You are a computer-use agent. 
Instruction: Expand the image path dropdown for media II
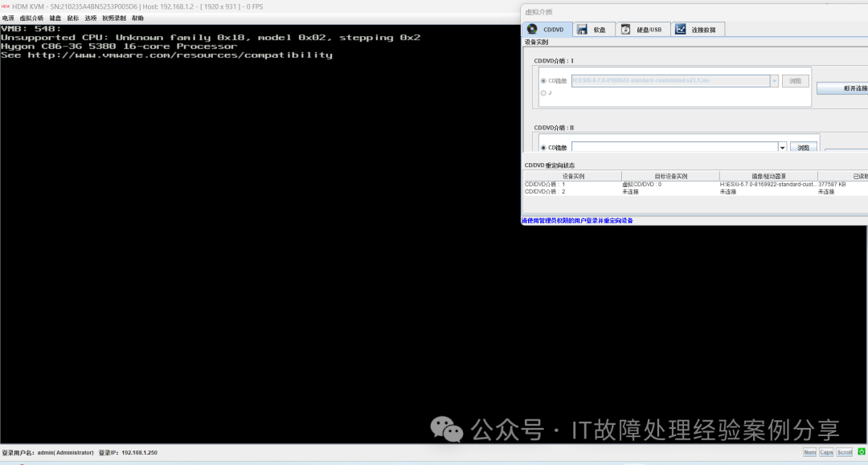click(782, 148)
